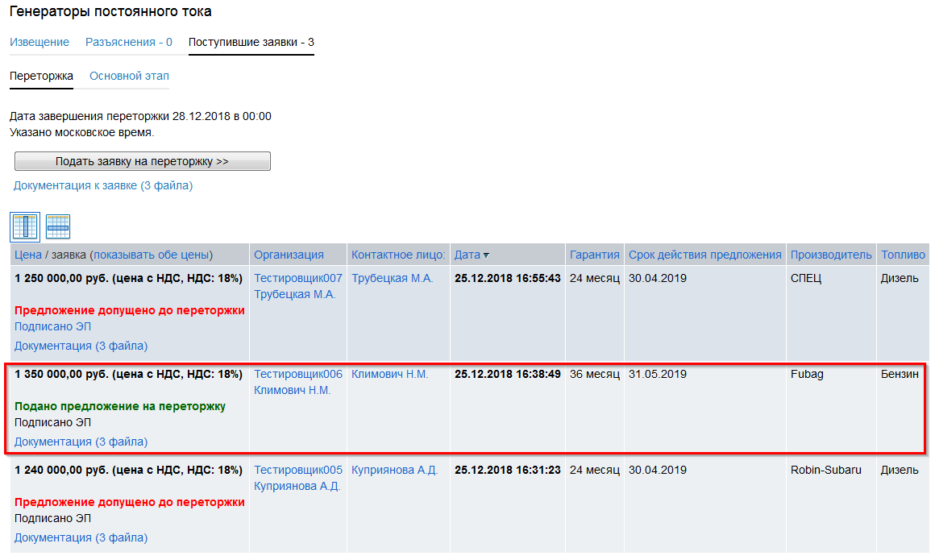Open the Тестировщик005 organization link
This screenshot has height=560, width=939.
297,470
